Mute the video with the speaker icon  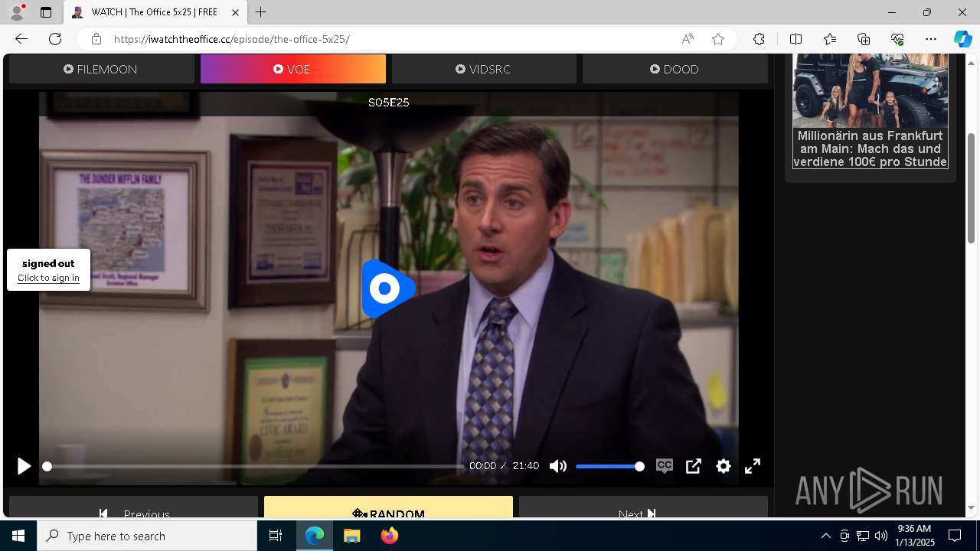click(558, 466)
